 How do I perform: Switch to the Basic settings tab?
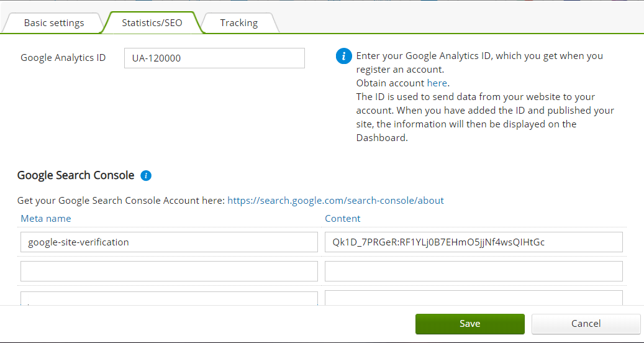pos(53,23)
